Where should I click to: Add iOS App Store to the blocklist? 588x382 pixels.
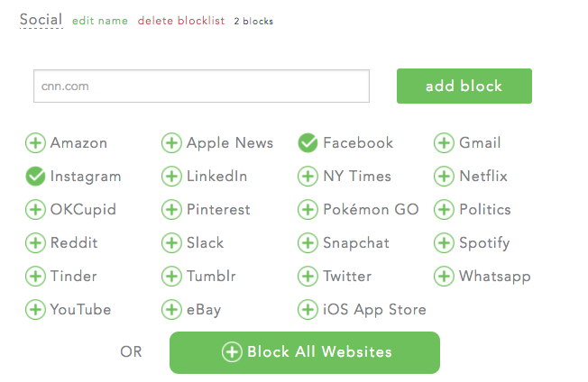click(308, 310)
